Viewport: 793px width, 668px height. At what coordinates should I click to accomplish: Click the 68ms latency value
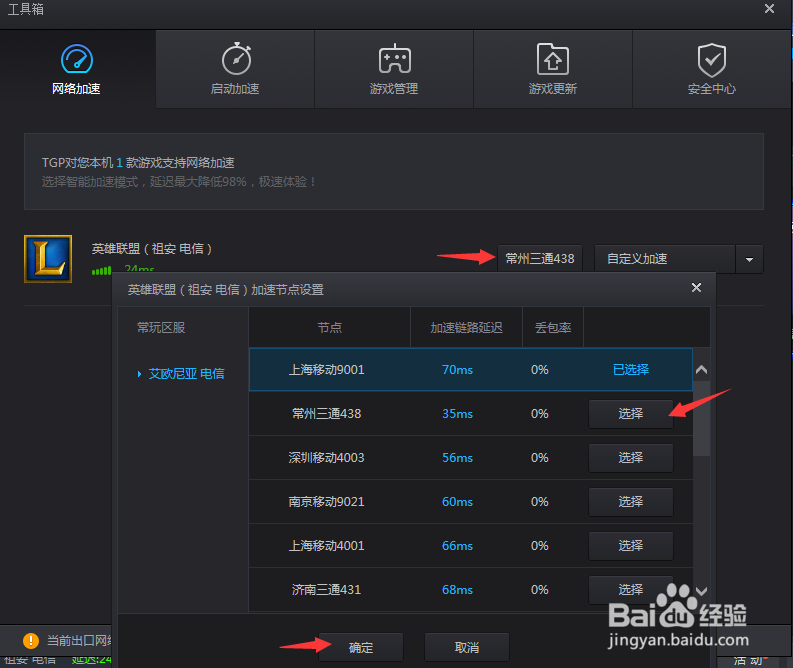(x=457, y=590)
